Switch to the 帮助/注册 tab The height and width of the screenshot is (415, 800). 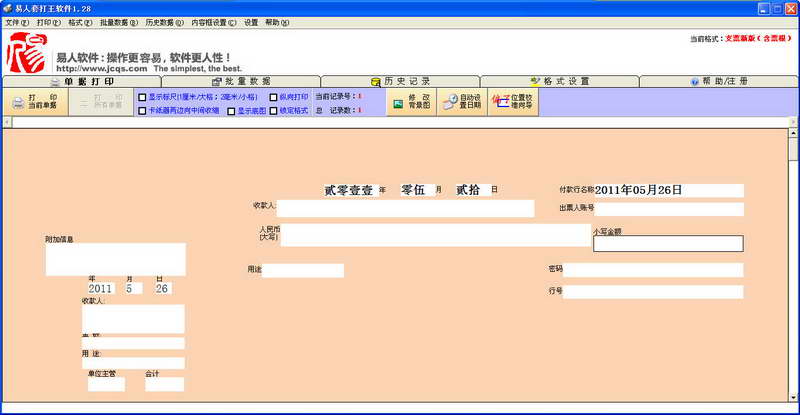[719, 82]
